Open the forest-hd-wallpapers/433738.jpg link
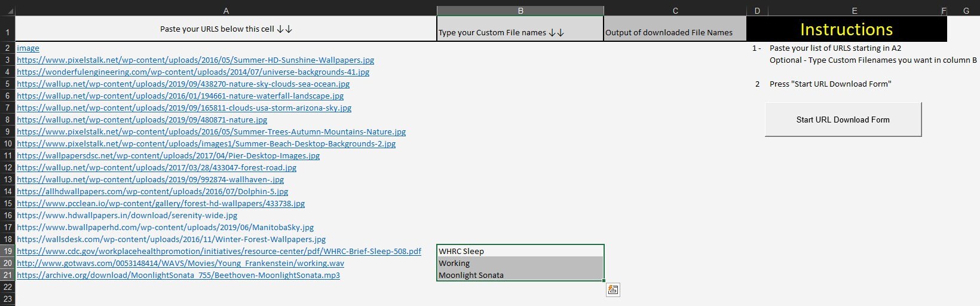Image resolution: width=980 pixels, height=306 pixels. [x=161, y=203]
